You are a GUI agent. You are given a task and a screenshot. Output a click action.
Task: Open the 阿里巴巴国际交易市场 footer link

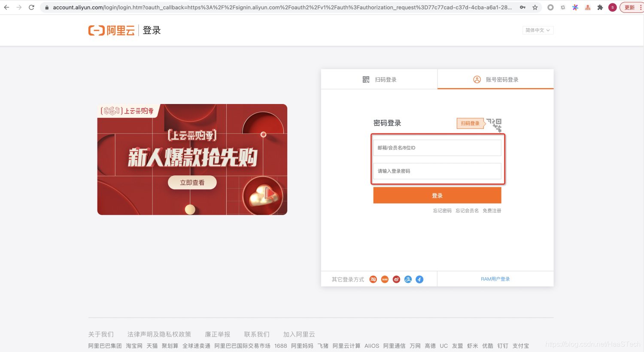(243, 346)
